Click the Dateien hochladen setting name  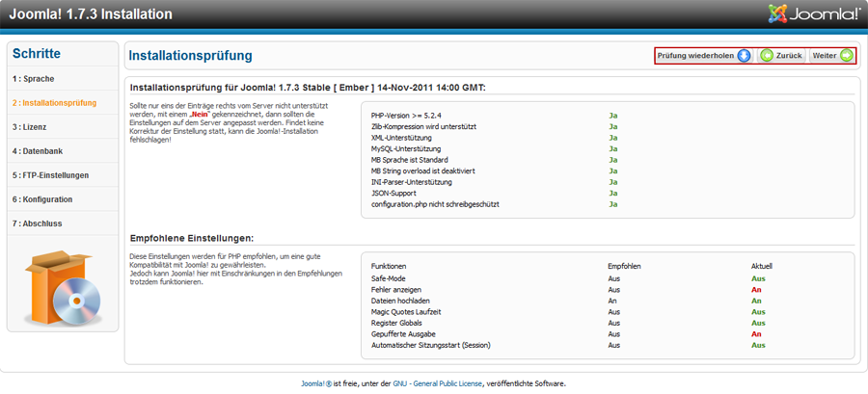(x=398, y=301)
